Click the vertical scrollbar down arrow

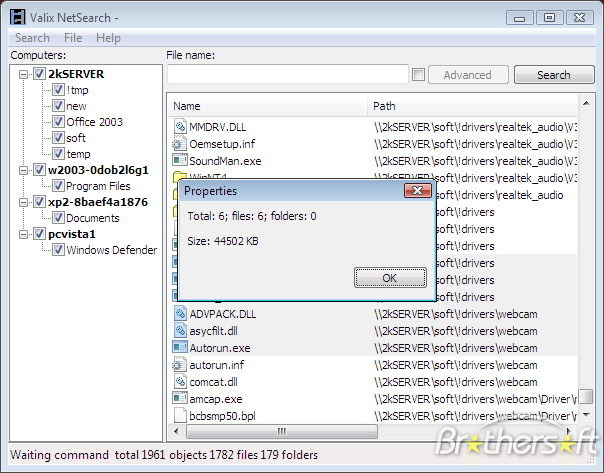pyautogui.click(x=586, y=415)
